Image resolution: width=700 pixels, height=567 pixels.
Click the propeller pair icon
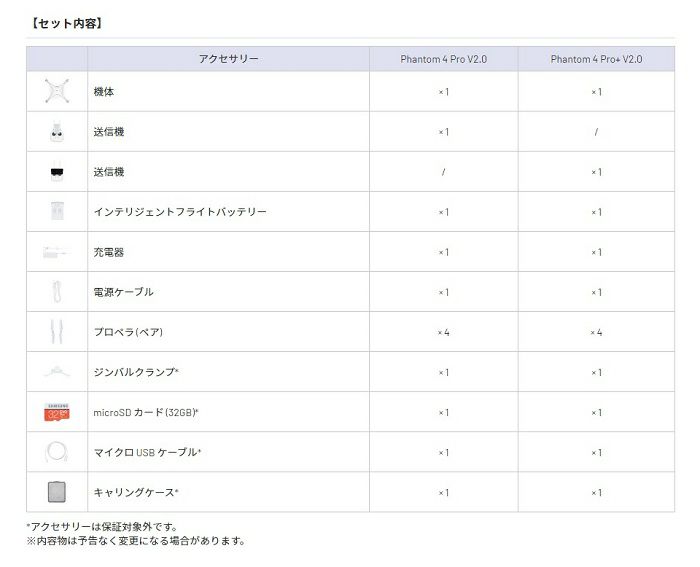[56, 332]
